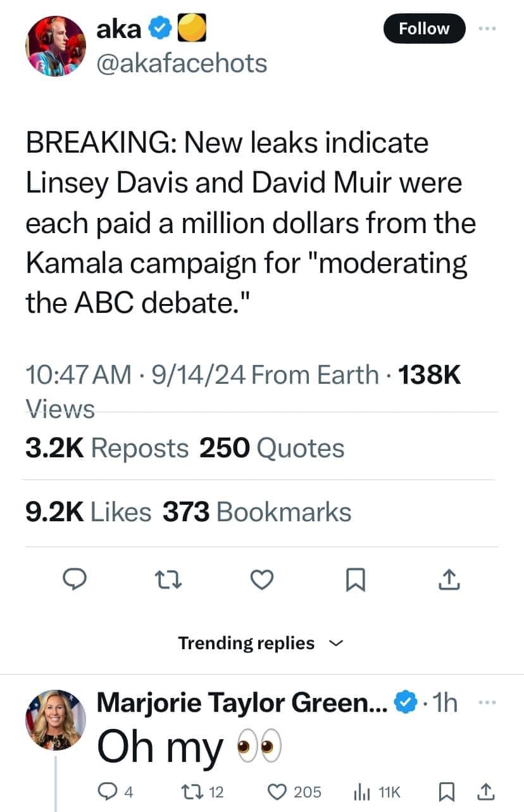Share the "Oh my" reply
The image size is (524, 812).
[485, 791]
